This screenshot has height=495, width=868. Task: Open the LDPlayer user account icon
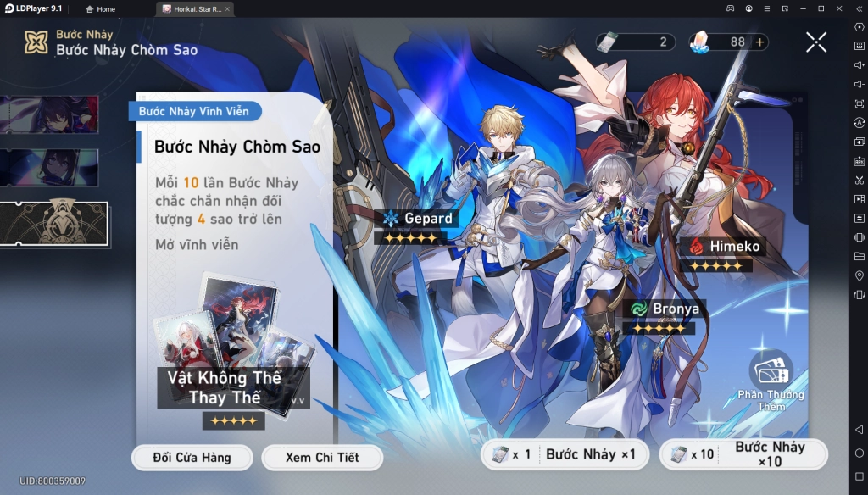click(748, 8)
